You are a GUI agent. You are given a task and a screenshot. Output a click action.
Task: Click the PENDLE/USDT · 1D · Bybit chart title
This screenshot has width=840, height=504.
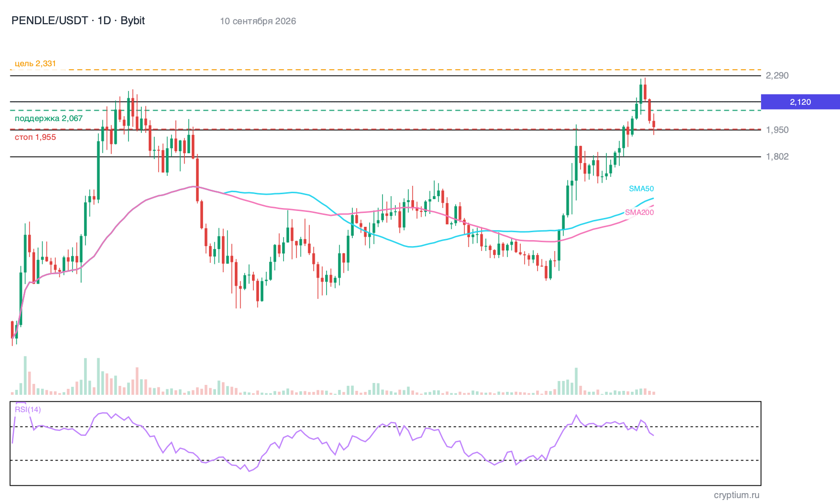[78, 21]
